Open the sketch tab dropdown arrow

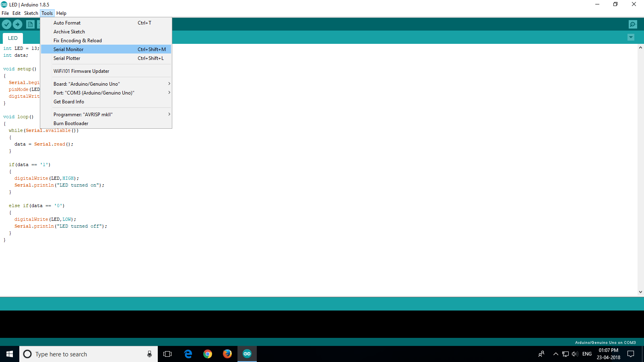[631, 37]
